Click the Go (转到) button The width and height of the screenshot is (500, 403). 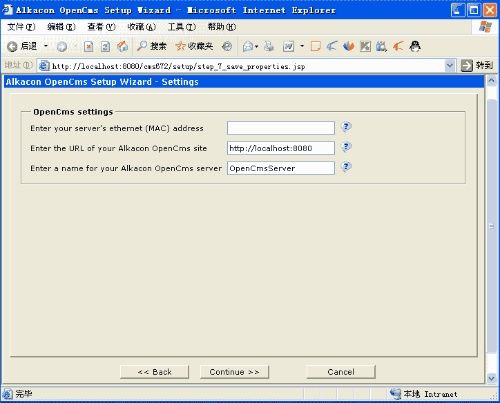point(477,66)
